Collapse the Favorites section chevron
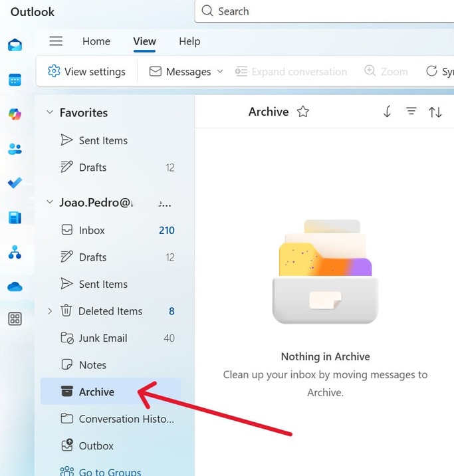The width and height of the screenshot is (454, 476). (x=50, y=112)
